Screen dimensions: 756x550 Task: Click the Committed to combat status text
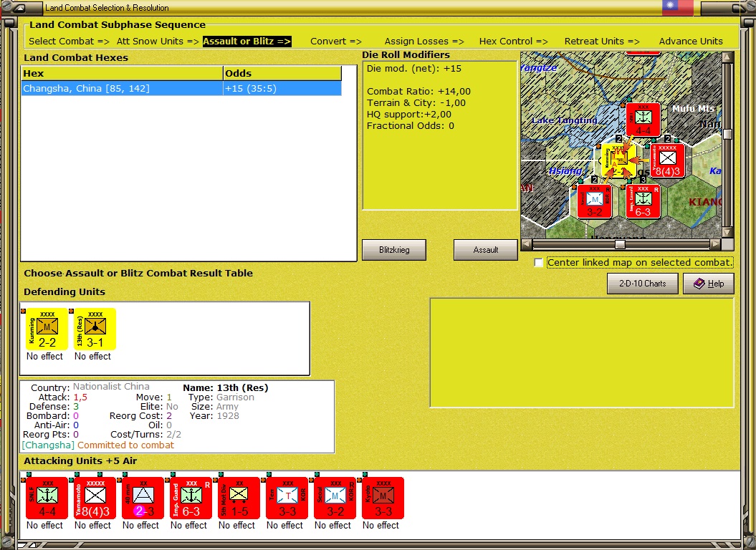(125, 445)
